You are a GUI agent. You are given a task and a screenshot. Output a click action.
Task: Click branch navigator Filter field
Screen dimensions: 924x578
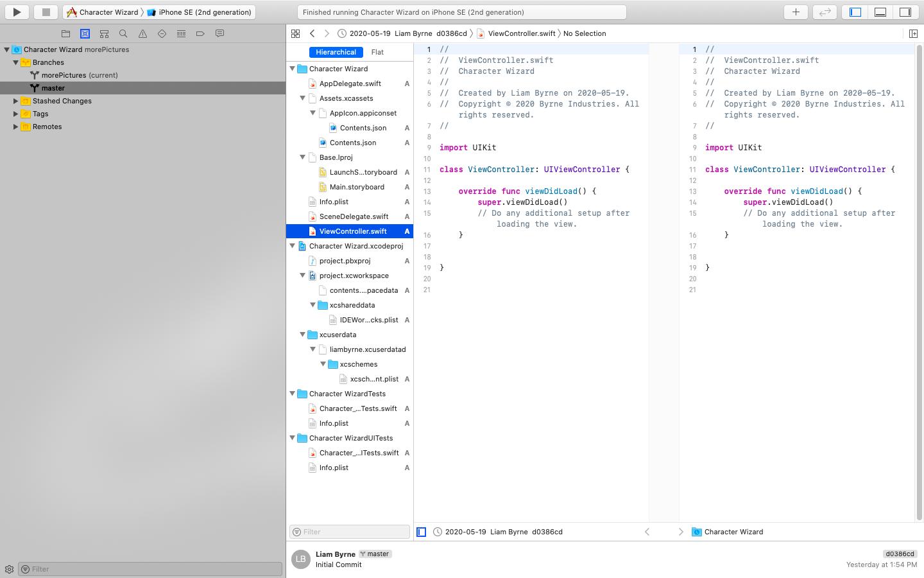click(150, 569)
